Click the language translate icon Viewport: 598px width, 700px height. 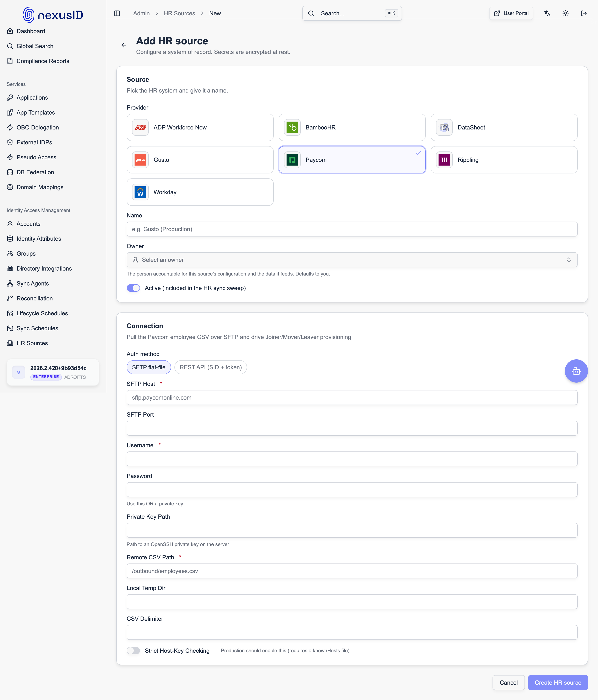pos(547,13)
